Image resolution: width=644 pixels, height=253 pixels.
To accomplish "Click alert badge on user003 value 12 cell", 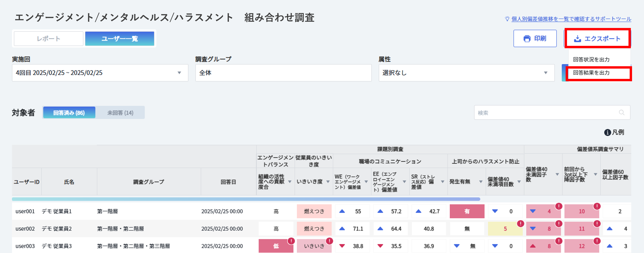I will click(597, 241).
